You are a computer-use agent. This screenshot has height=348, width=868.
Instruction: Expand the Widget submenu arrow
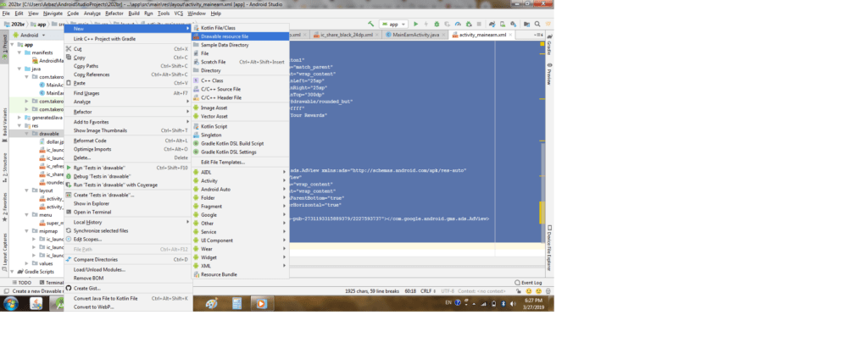tap(285, 257)
